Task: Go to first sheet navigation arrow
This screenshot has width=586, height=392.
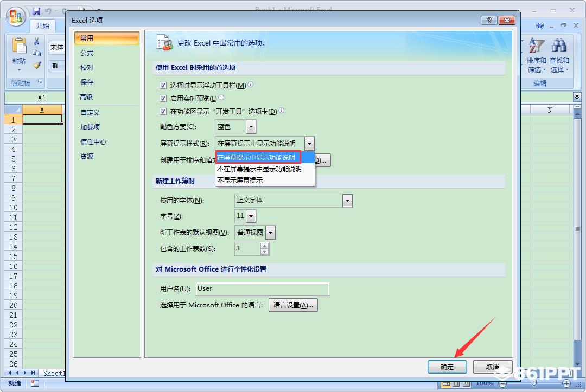Action: pyautogui.click(x=9, y=373)
